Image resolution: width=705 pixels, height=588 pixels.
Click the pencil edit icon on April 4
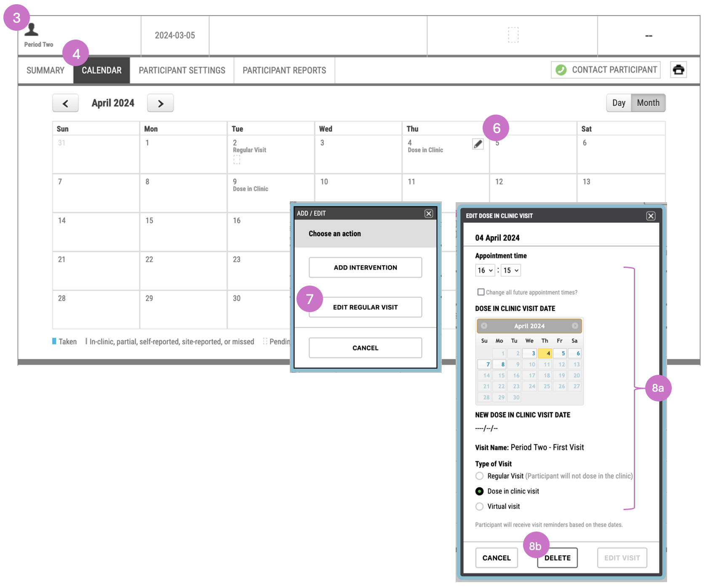[x=478, y=144]
